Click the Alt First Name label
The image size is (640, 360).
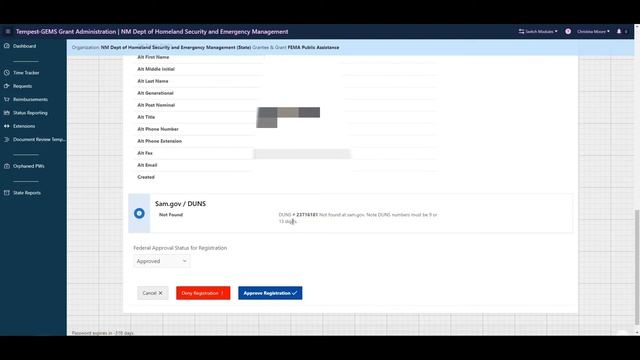(153, 57)
